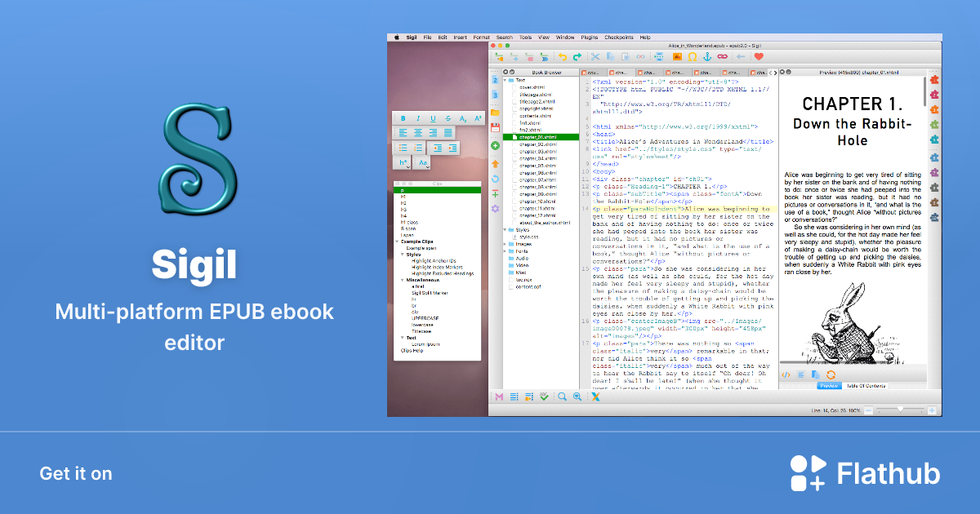
Task: Click the Cut scissors icon
Action: point(595,56)
